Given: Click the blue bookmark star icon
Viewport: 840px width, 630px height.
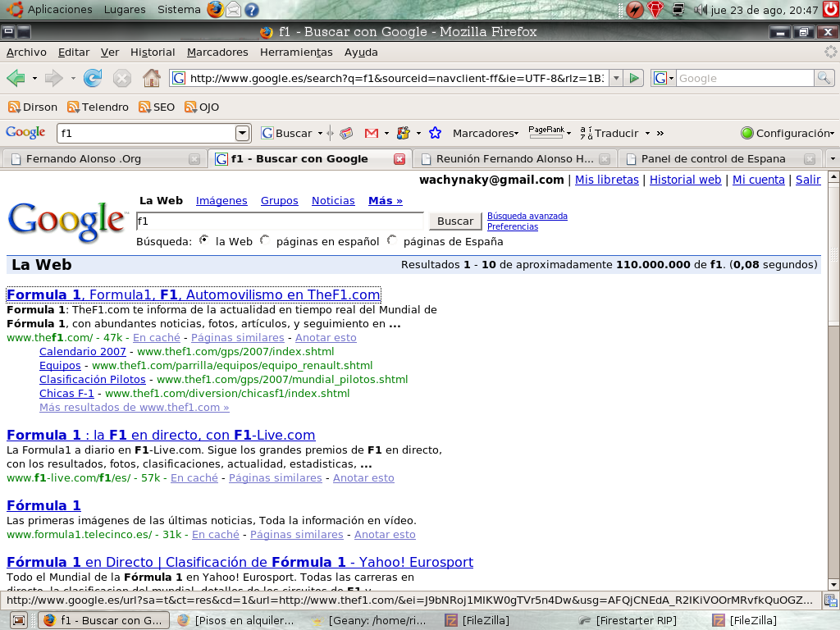Looking at the screenshot, I should click(435, 133).
